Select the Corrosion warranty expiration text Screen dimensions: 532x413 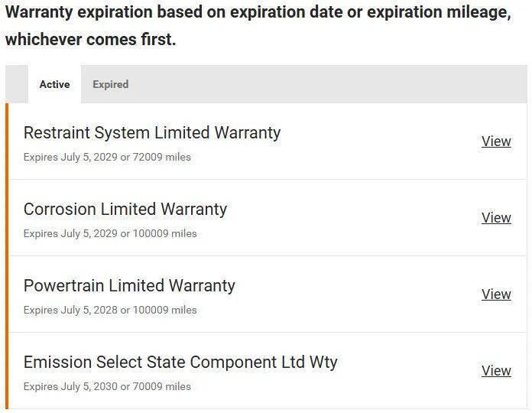[110, 233]
